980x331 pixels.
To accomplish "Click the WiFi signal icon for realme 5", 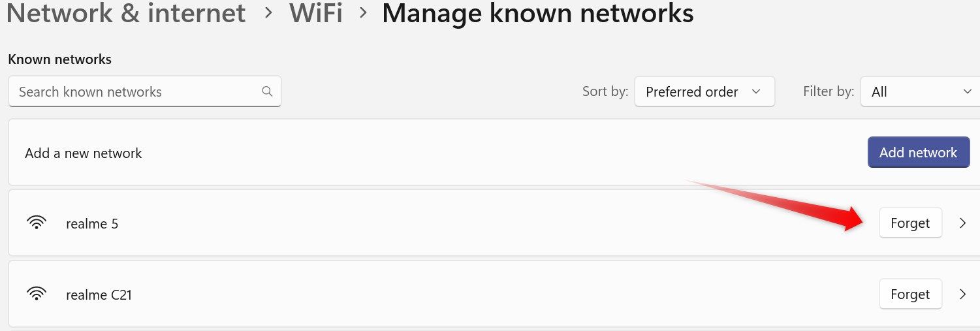I will (37, 223).
